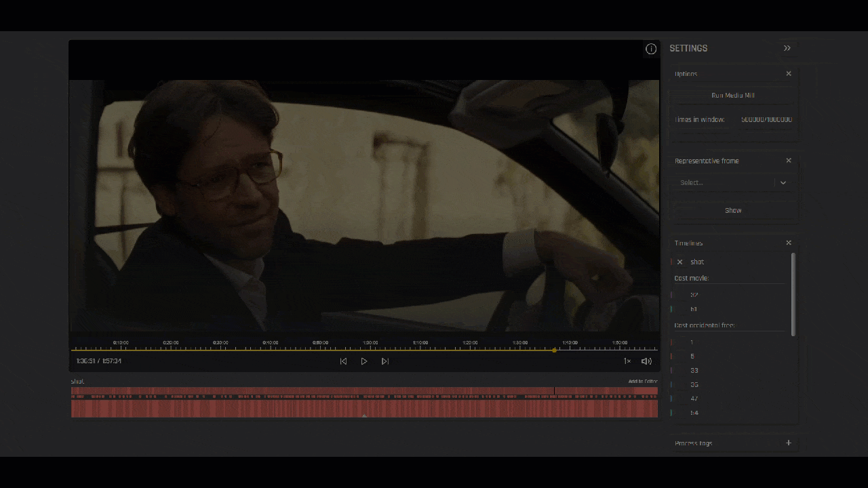Select timeline 1 in cast list

coord(692,342)
